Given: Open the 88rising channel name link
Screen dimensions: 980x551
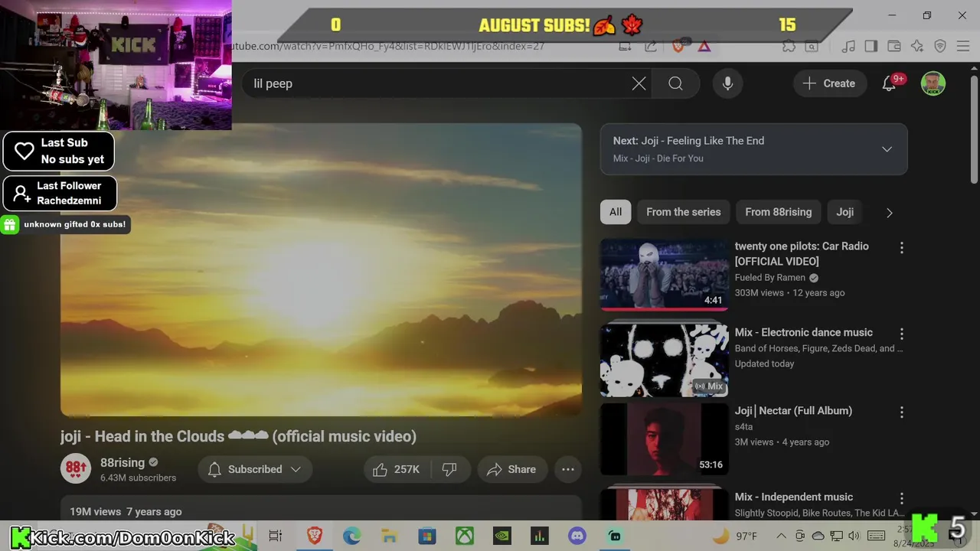Looking at the screenshot, I should (122, 462).
